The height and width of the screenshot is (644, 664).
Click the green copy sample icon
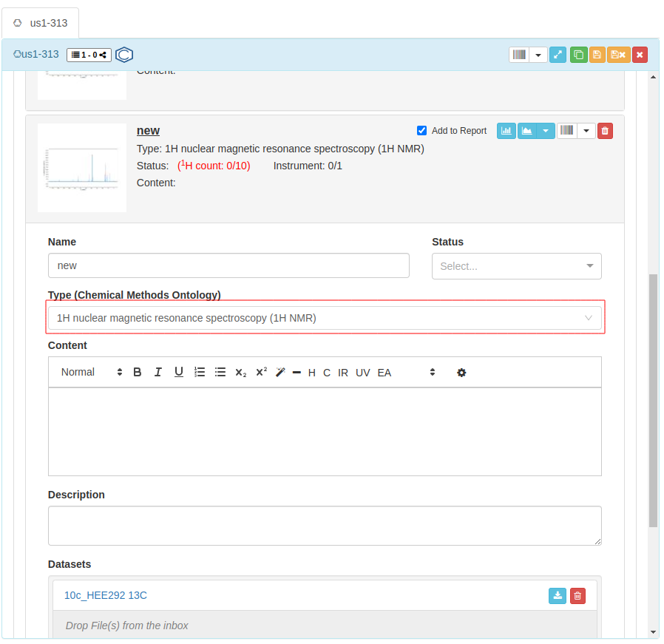tap(578, 55)
